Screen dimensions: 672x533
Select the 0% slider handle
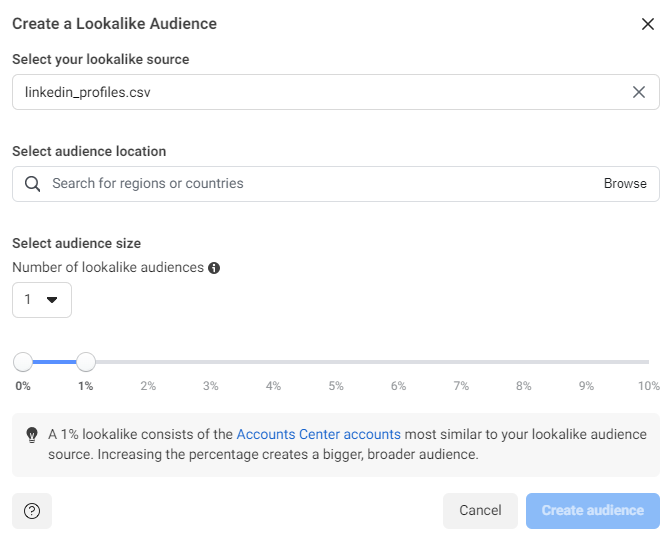(23, 362)
